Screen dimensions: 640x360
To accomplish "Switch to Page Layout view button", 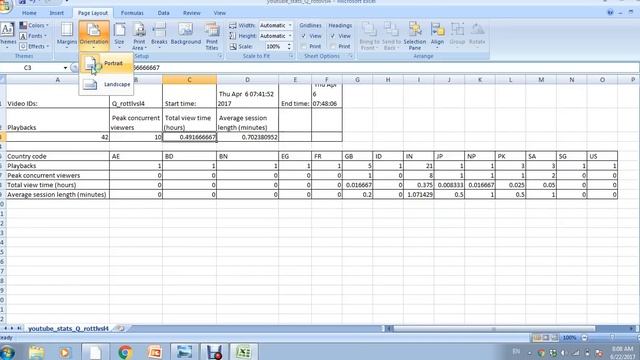I will coord(546,338).
